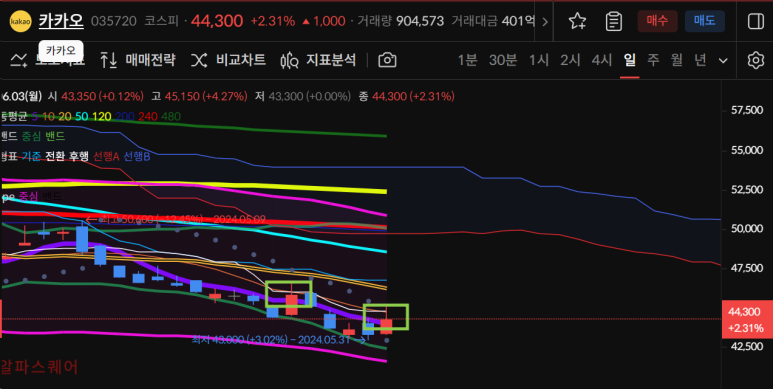Image resolution: width=773 pixels, height=389 pixels.
Task: Click the 10 moving average legend
Action: click(x=48, y=117)
